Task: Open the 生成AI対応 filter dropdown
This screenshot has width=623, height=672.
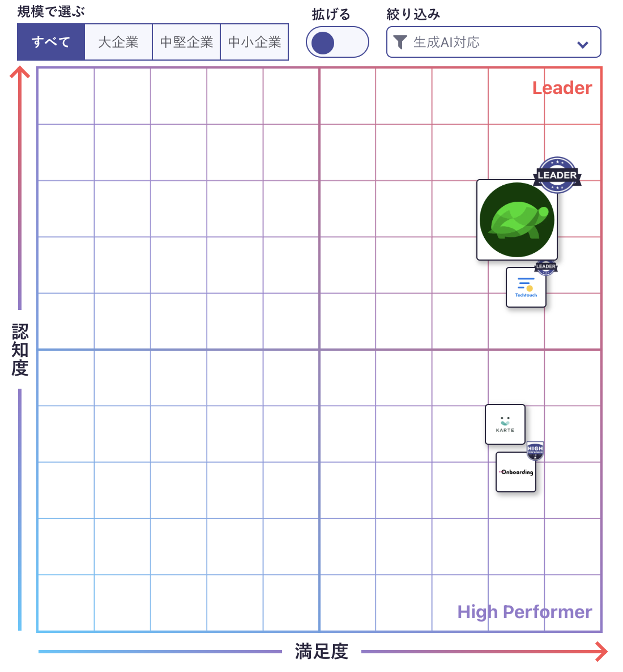Action: coord(494,42)
